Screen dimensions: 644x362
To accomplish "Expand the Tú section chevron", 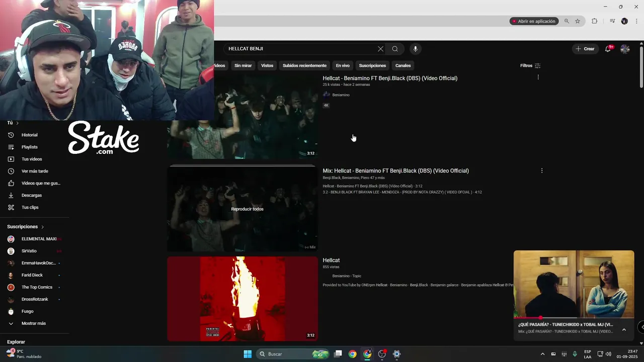I will coord(17,123).
